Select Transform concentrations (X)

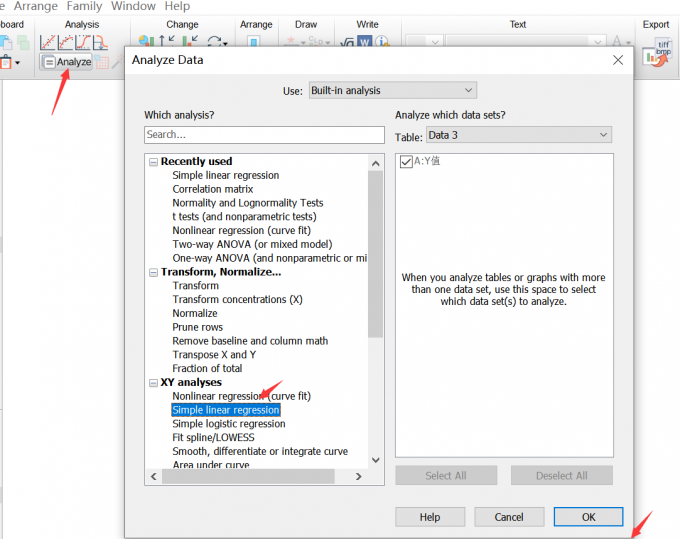click(237, 299)
